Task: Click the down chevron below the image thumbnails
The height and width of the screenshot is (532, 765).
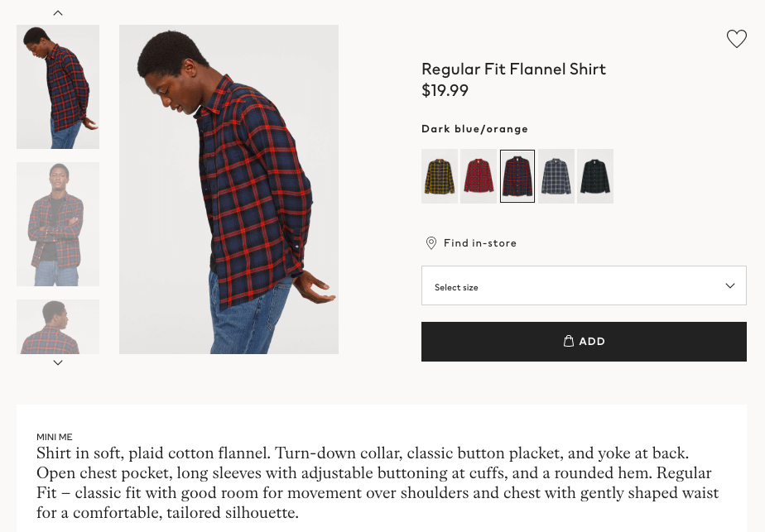Action: pos(57,362)
